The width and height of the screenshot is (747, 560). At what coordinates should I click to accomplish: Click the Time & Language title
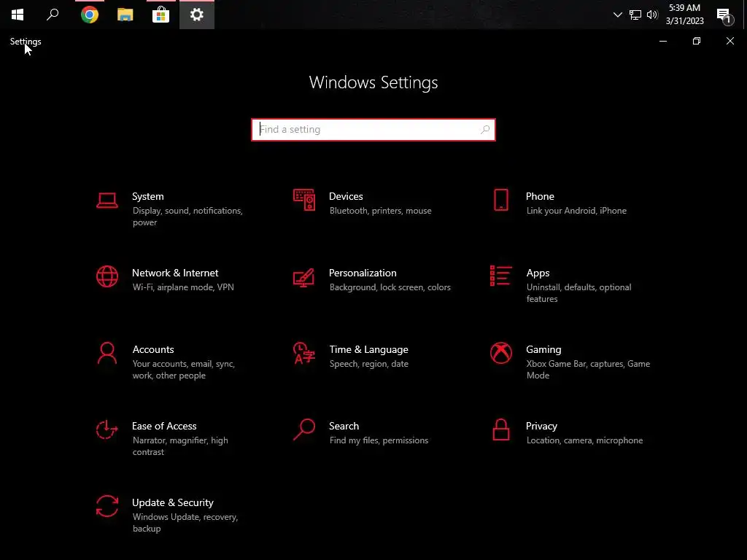368,349
